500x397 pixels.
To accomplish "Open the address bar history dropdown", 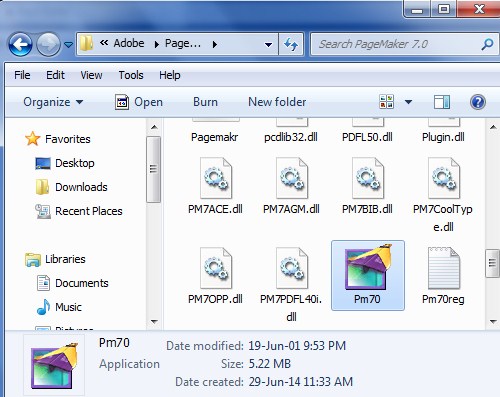I will (x=268, y=44).
